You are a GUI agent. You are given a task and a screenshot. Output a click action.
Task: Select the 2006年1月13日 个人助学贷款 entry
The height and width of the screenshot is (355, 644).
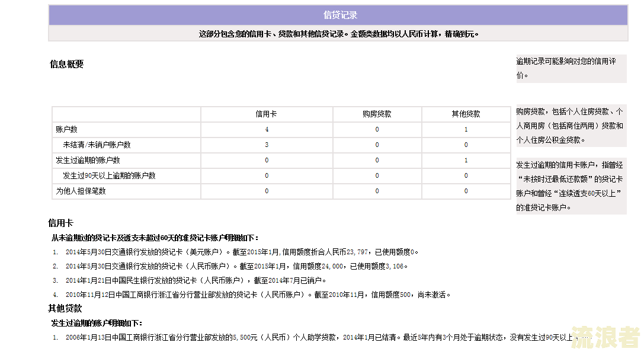coord(322,337)
